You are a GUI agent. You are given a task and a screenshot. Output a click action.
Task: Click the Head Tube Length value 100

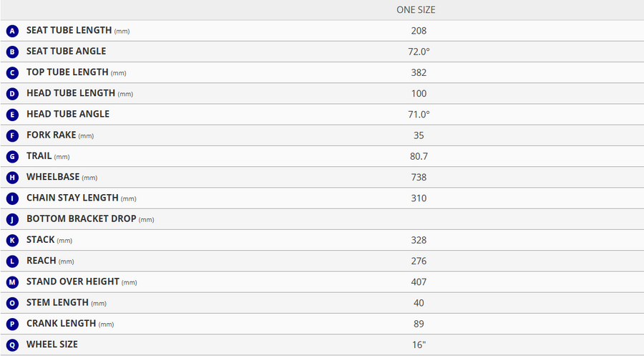[419, 94]
